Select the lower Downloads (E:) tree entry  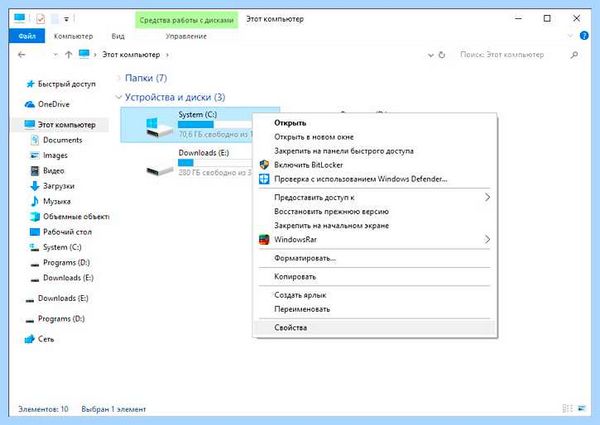pyautogui.click(x=63, y=298)
